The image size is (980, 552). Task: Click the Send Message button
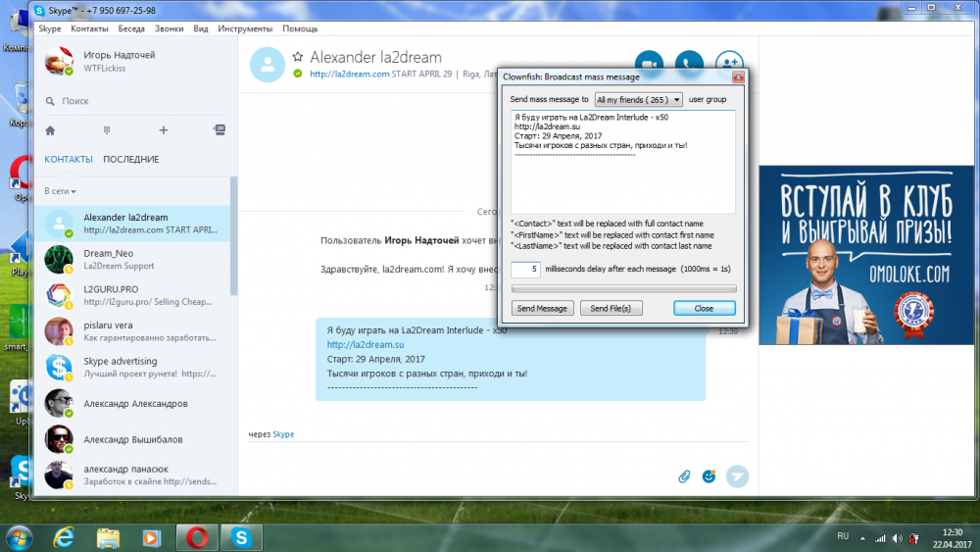coord(542,308)
